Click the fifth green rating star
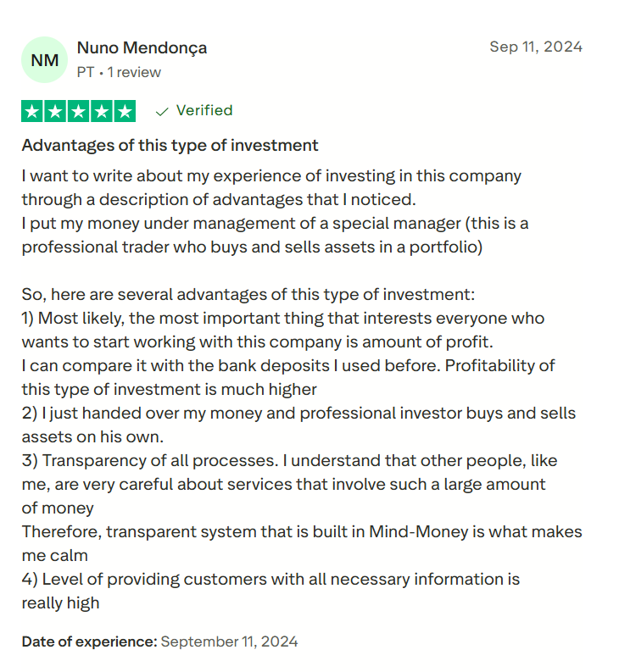 coord(124,111)
